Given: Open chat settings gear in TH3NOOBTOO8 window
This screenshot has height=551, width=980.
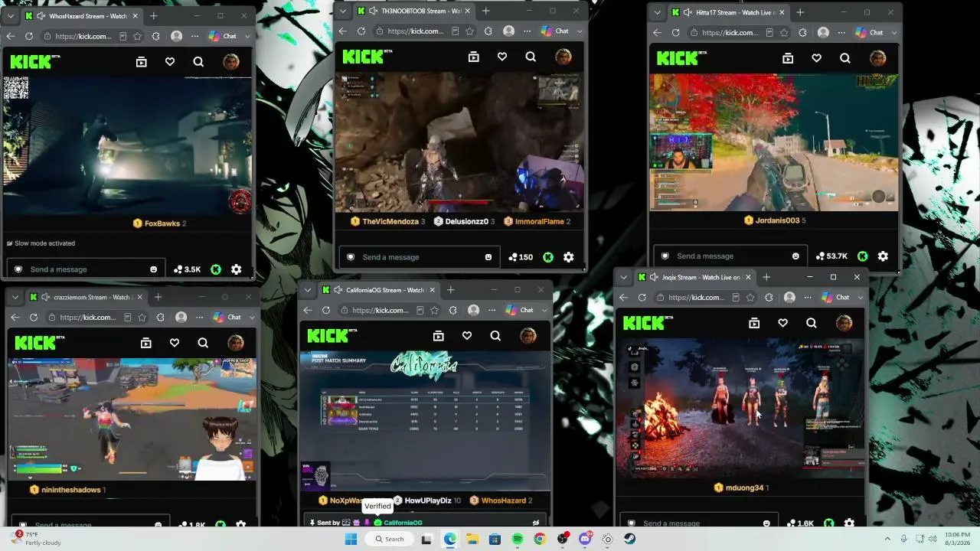Looking at the screenshot, I should pyautogui.click(x=569, y=257).
